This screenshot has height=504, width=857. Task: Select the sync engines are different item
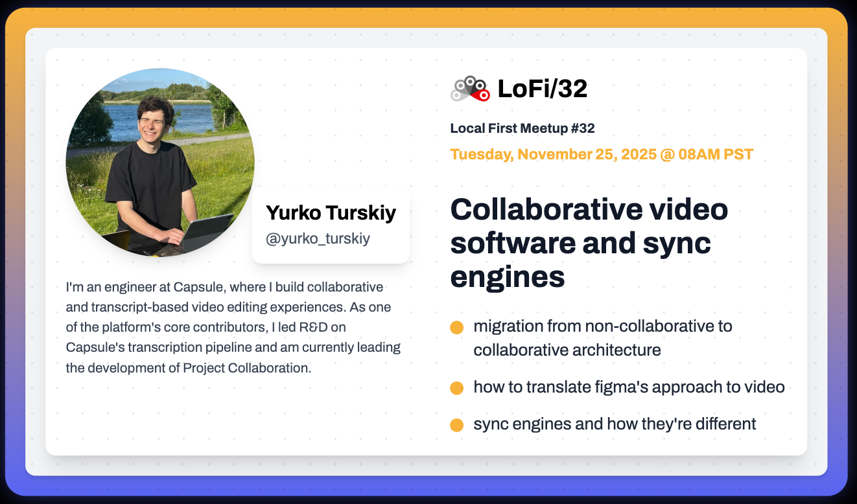click(615, 424)
